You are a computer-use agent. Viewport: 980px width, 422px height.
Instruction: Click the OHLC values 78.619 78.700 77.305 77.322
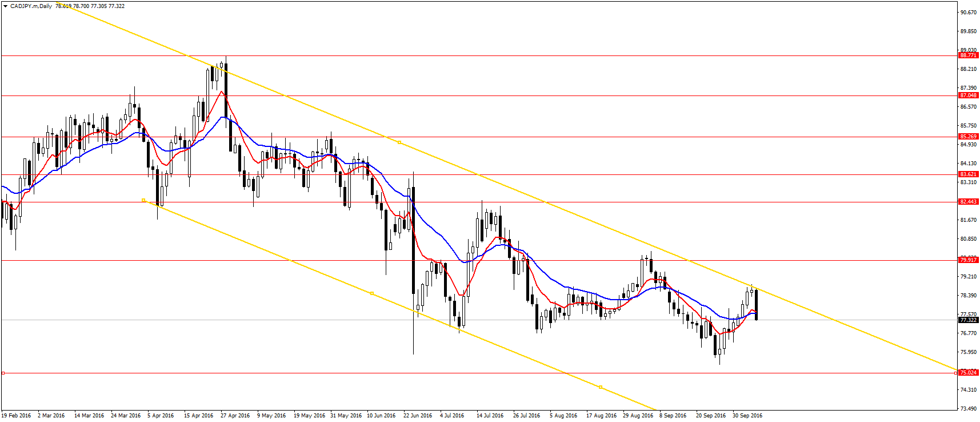tap(90, 6)
